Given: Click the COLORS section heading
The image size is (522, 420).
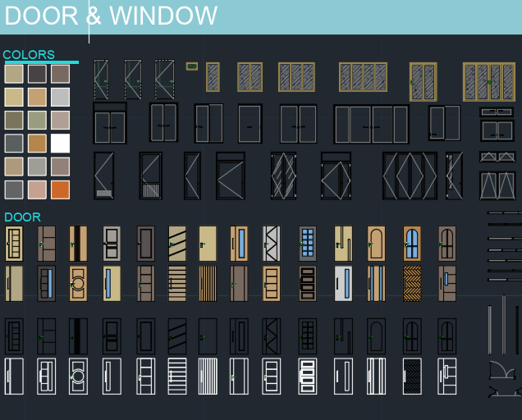Looking at the screenshot, I should click(29, 55).
